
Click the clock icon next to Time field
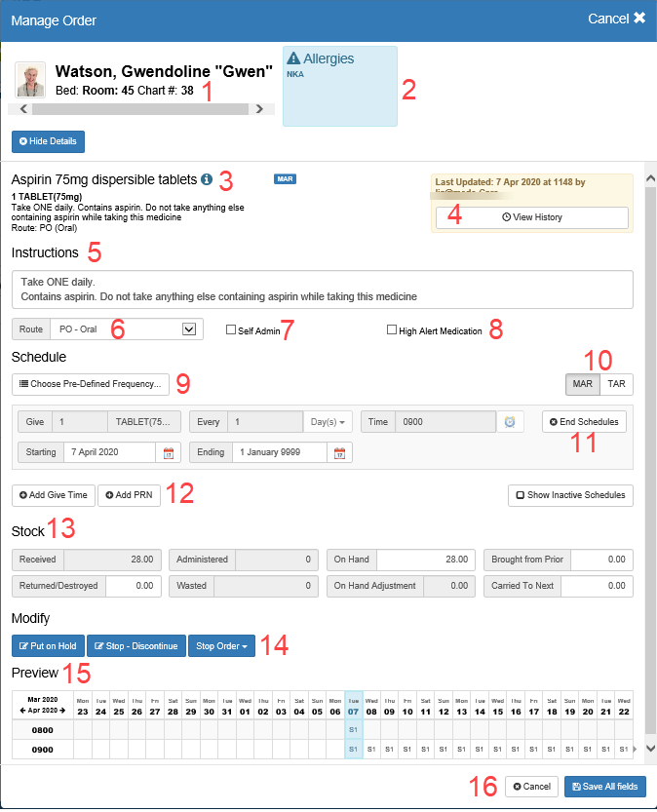[510, 421]
